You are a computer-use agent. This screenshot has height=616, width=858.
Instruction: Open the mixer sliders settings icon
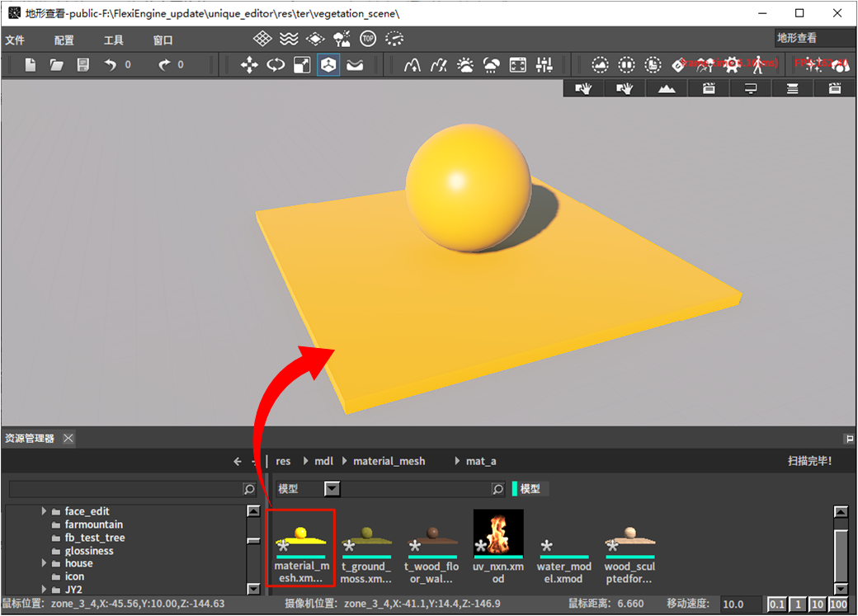tap(544, 65)
